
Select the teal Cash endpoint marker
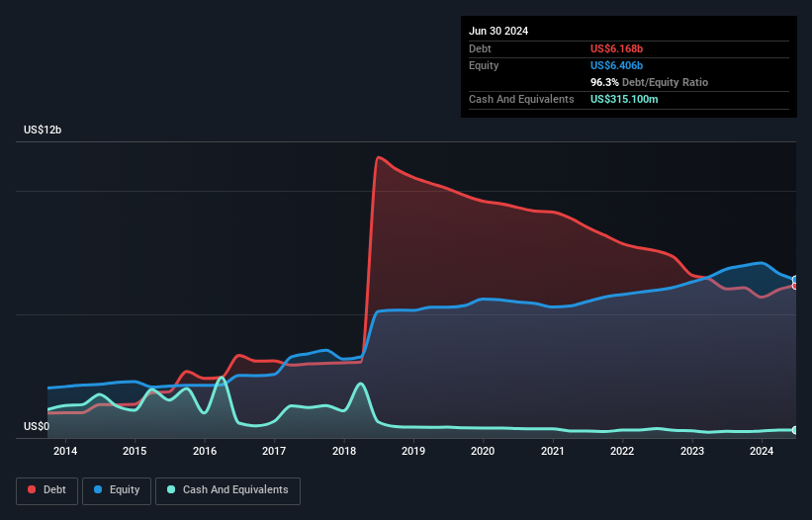point(795,430)
